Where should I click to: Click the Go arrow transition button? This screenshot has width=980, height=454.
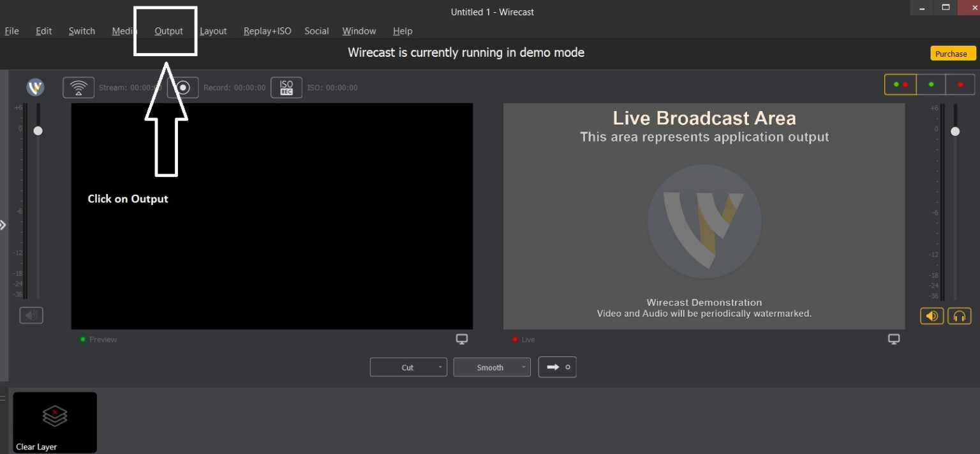(x=557, y=367)
